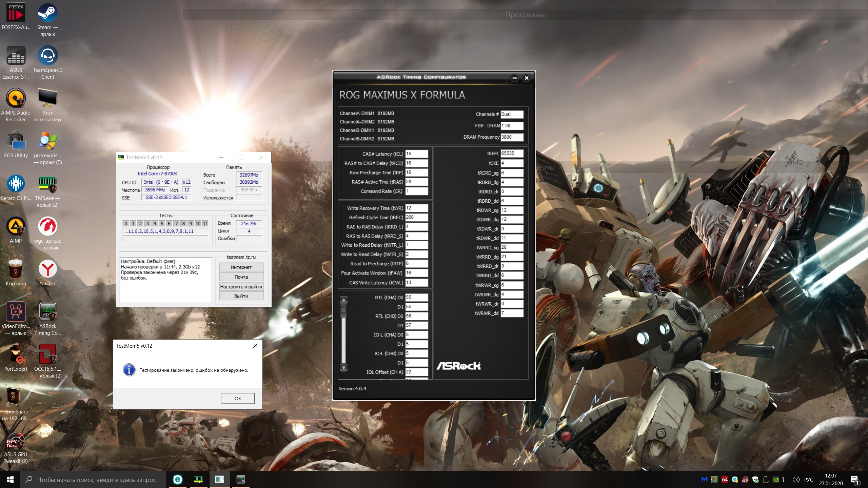Image resolution: width=868 pixels, height=488 pixels.
Task: Click the scroll up arrow in the RTL list
Action: (344, 300)
